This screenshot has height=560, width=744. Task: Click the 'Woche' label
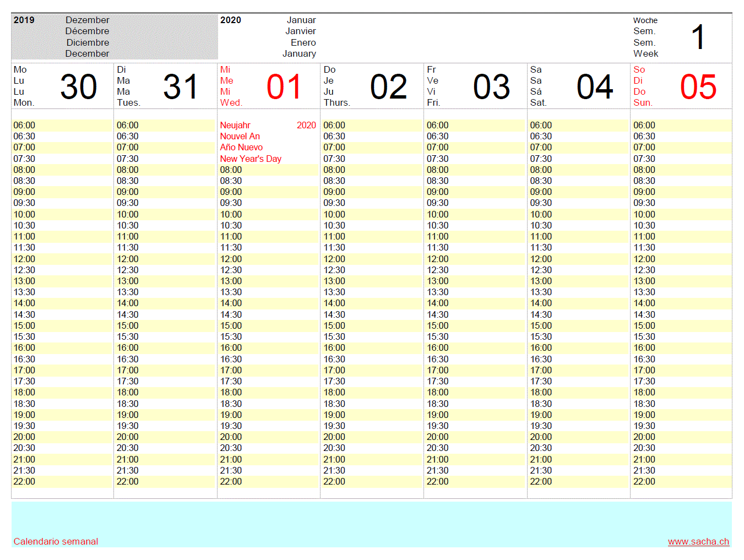645,20
